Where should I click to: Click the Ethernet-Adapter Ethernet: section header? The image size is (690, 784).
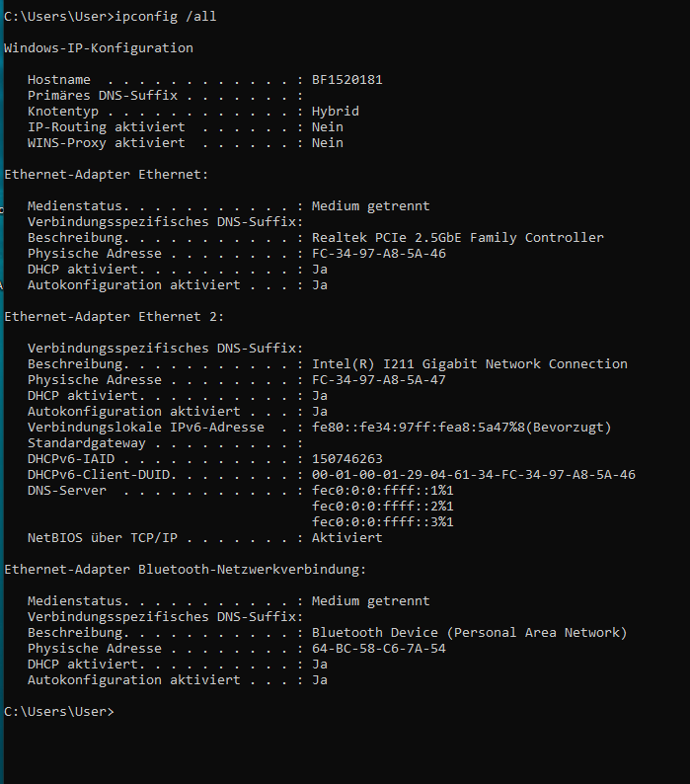click(106, 175)
